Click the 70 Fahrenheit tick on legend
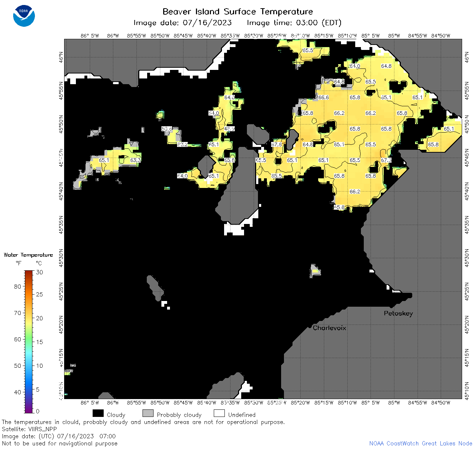Image resolution: width=476 pixels, height=449 pixels. pyautogui.click(x=17, y=313)
